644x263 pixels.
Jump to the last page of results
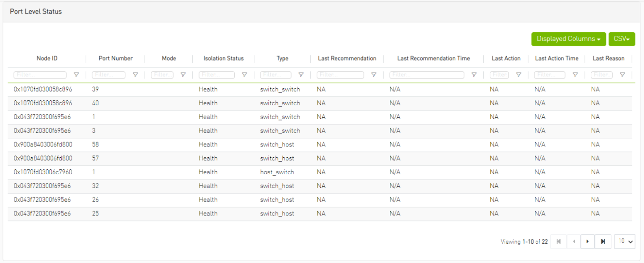tap(603, 241)
